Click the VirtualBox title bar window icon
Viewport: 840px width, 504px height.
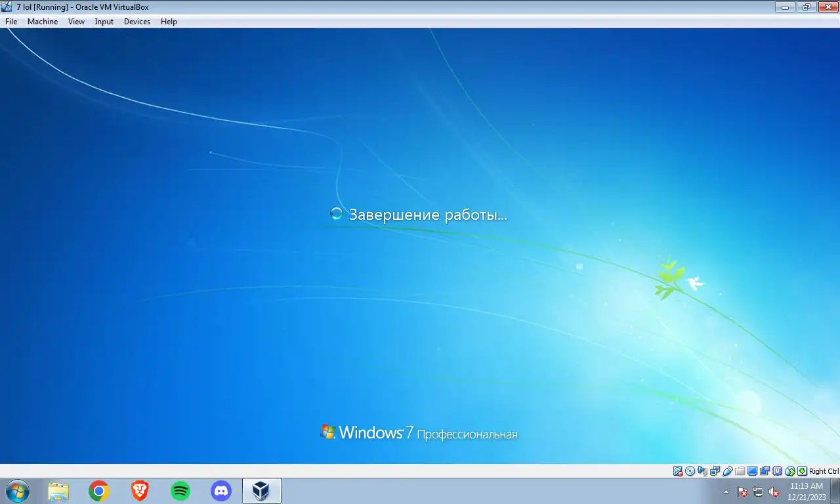point(7,7)
